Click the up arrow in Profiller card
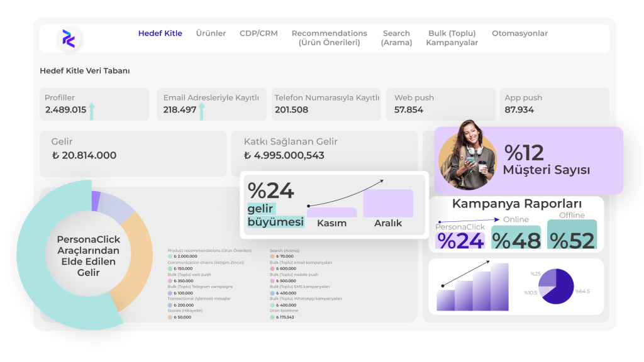Screen dimensions: 644x362 pos(92,111)
